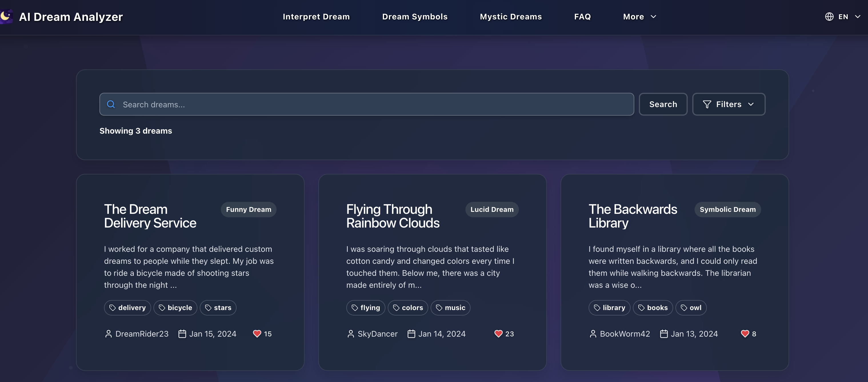868x382 pixels.
Task: Open Mystic Dreams menu item
Action: pos(511,17)
